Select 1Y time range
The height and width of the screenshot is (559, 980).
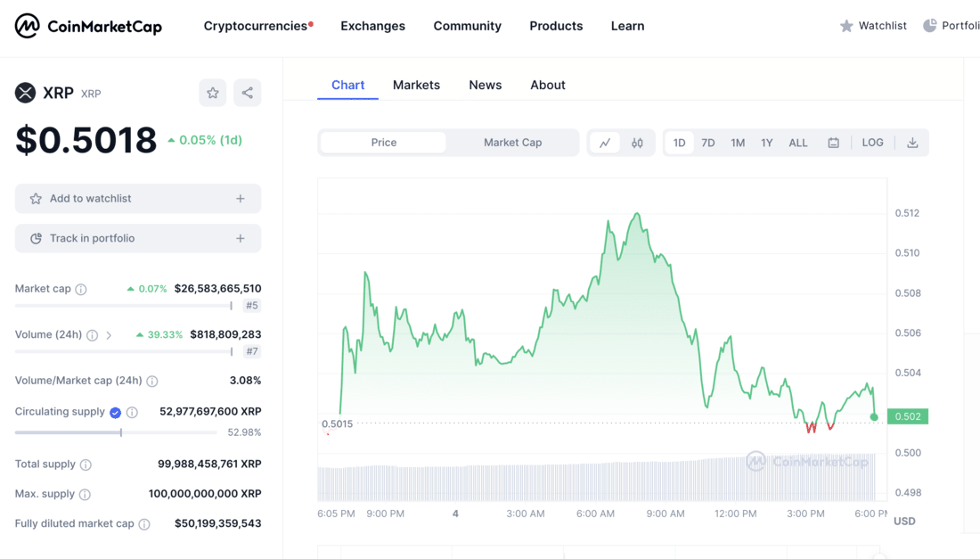[x=767, y=143]
